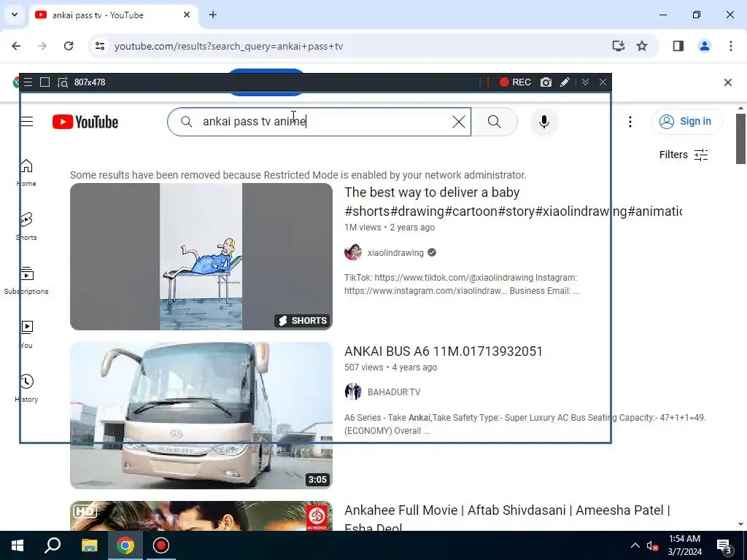Open YouTube settings three-dot menu
The width and height of the screenshot is (747, 560).
pos(630,122)
